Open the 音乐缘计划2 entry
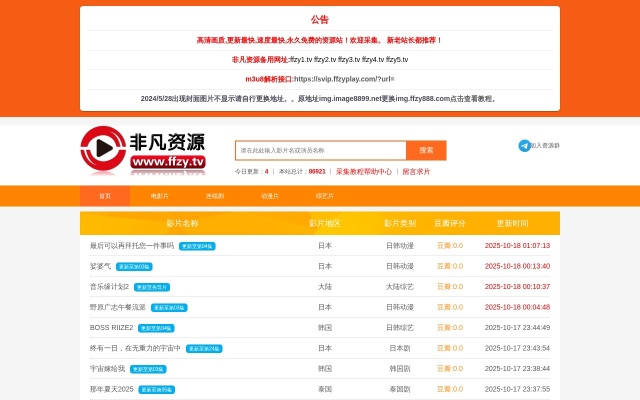 click(109, 286)
